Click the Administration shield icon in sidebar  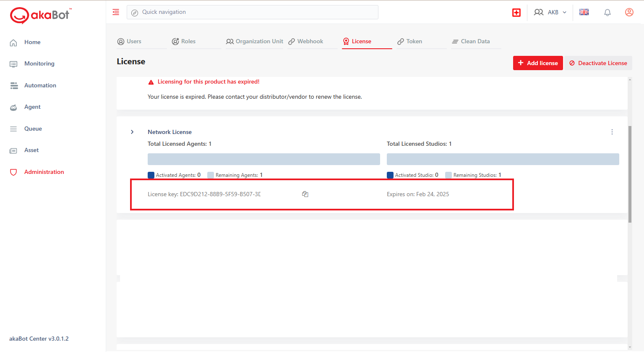point(13,172)
